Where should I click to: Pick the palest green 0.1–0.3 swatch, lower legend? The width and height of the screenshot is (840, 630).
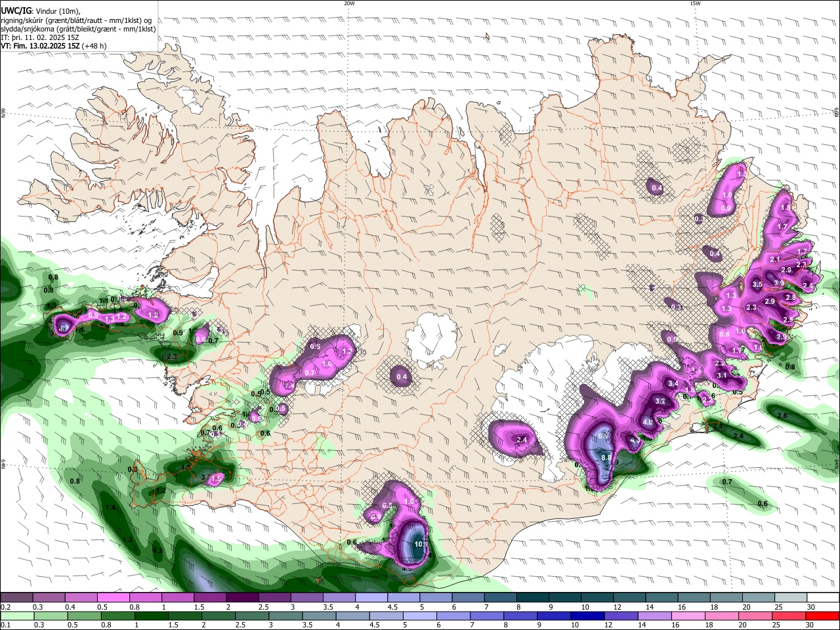point(17,616)
